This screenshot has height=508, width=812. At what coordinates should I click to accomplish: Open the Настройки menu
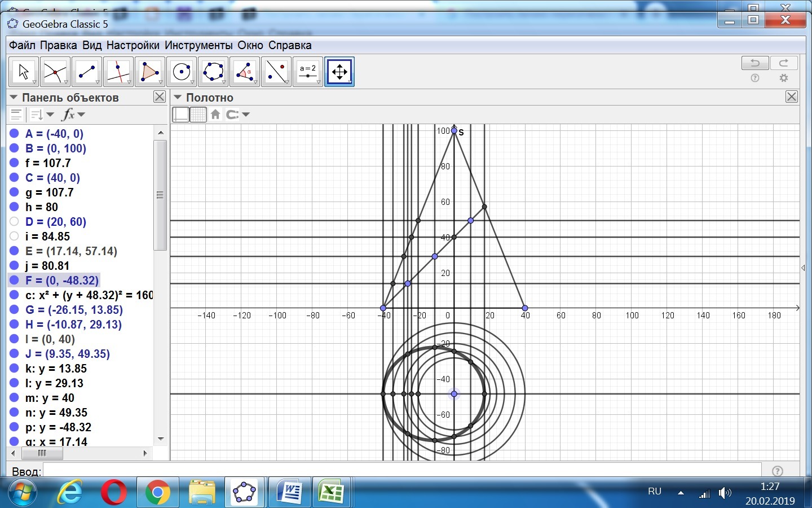[133, 45]
